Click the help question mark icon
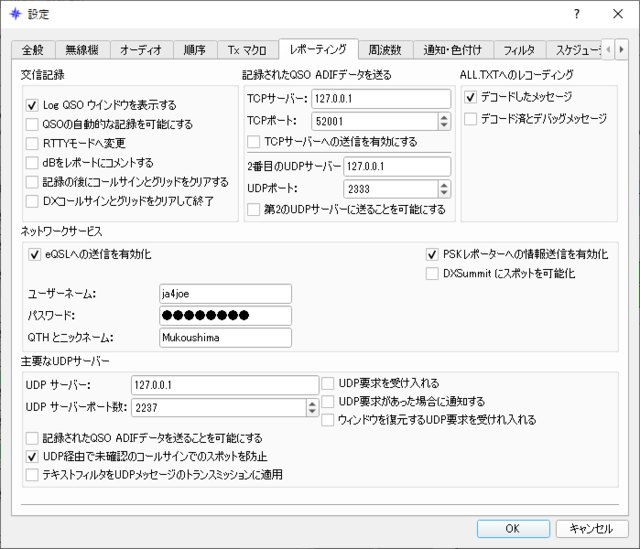 pyautogui.click(x=576, y=14)
